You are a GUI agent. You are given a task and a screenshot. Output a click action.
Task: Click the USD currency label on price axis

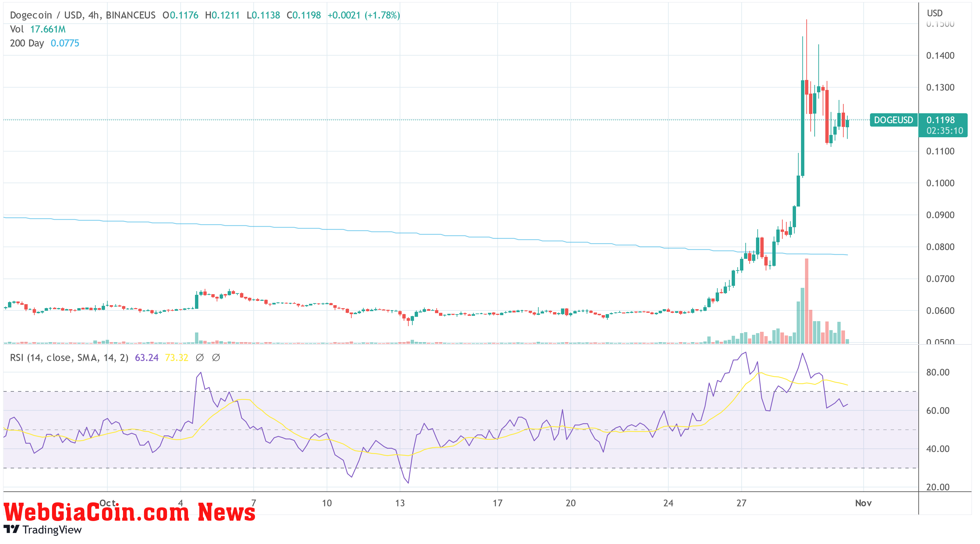click(934, 13)
